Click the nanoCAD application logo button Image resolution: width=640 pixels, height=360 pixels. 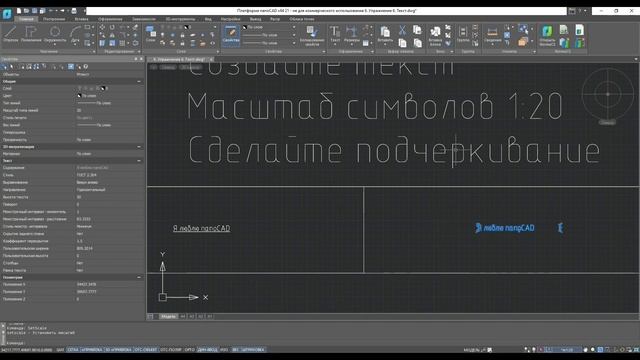[7, 13]
